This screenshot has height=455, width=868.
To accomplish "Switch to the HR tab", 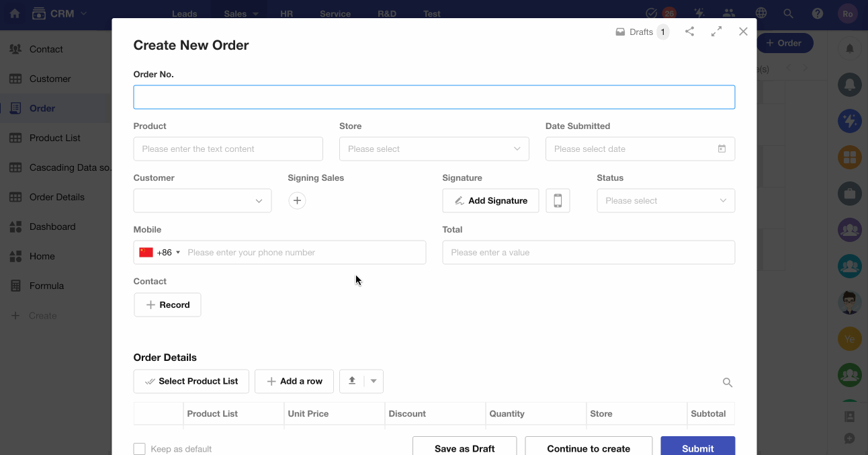I will point(286,13).
